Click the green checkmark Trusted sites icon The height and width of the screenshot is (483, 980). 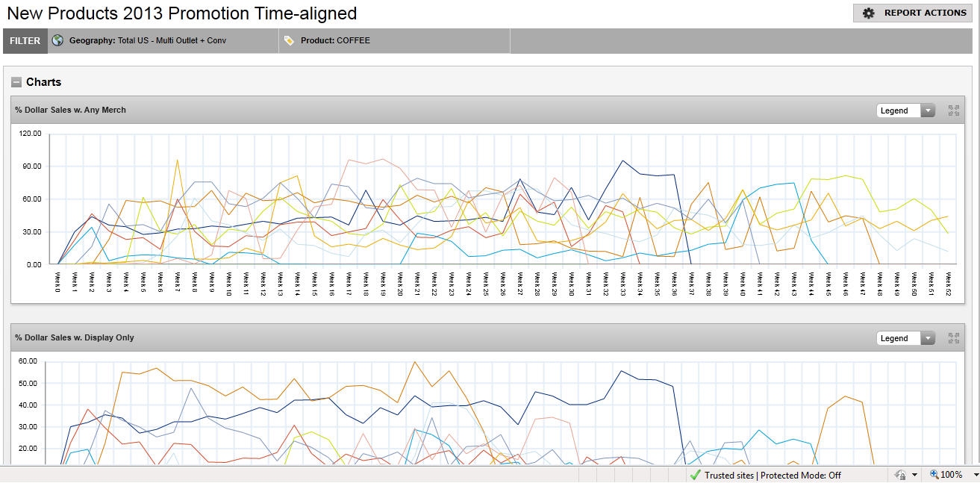695,475
